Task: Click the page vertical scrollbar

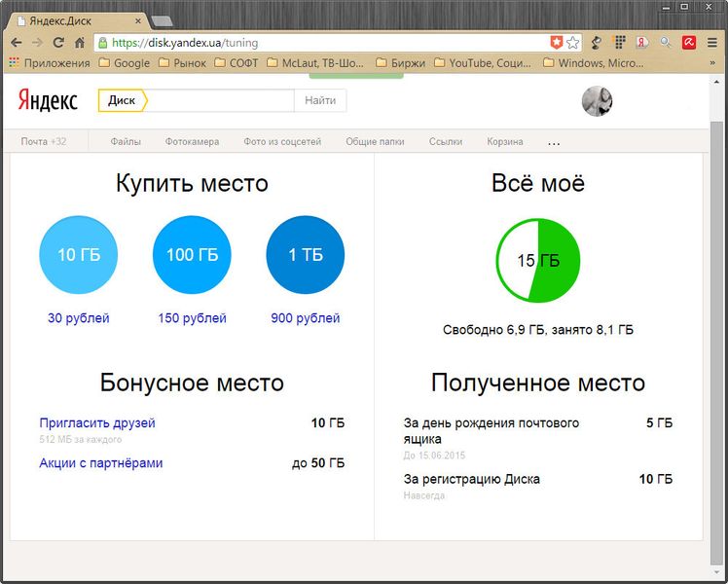Action: tap(716, 343)
